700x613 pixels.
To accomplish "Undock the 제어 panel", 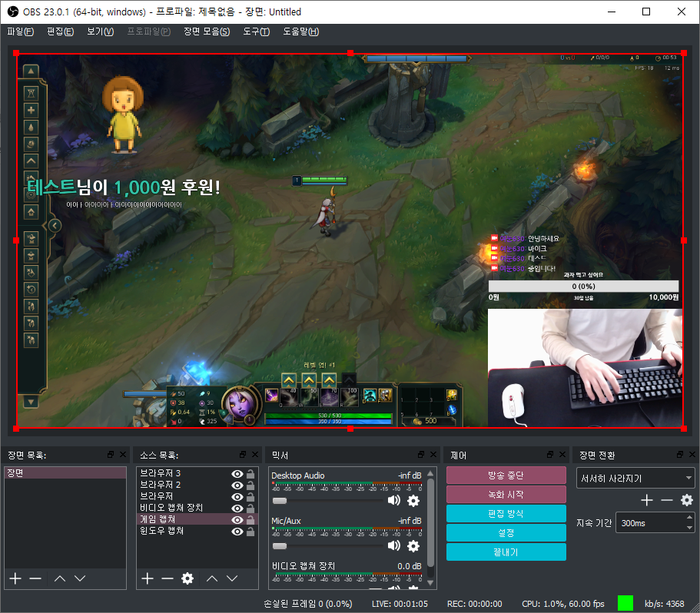I will click(x=550, y=454).
